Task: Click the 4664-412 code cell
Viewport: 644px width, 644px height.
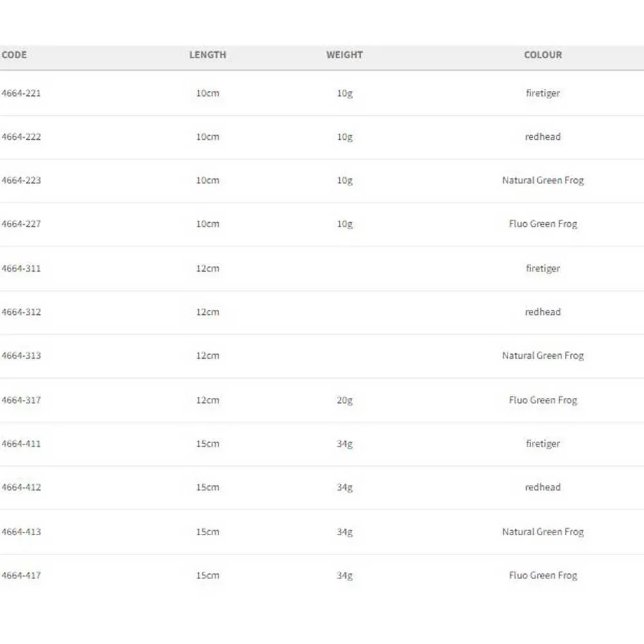Action: tap(21, 488)
